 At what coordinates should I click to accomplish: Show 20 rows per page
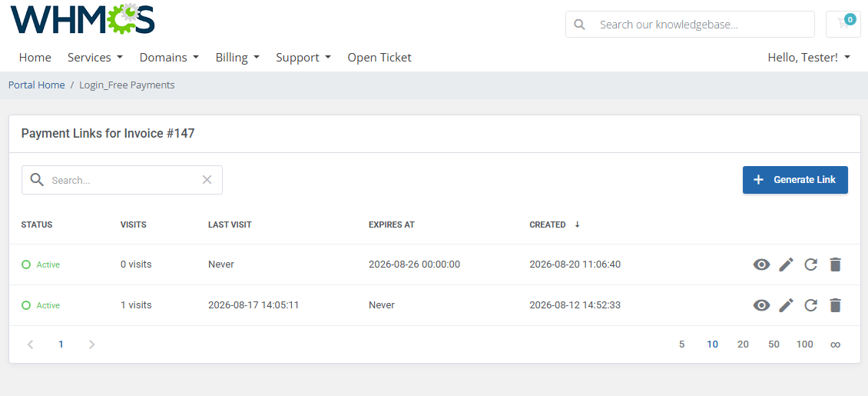(743, 344)
